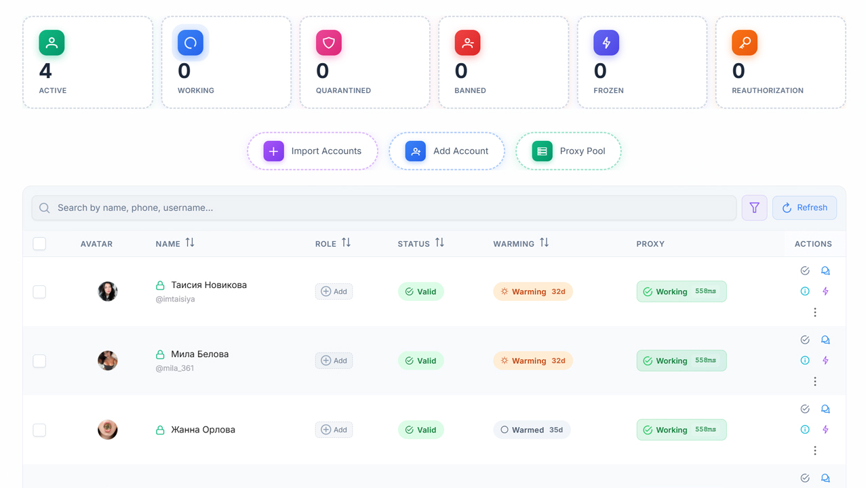Click the pink Quarantined shield icon

pos(329,43)
